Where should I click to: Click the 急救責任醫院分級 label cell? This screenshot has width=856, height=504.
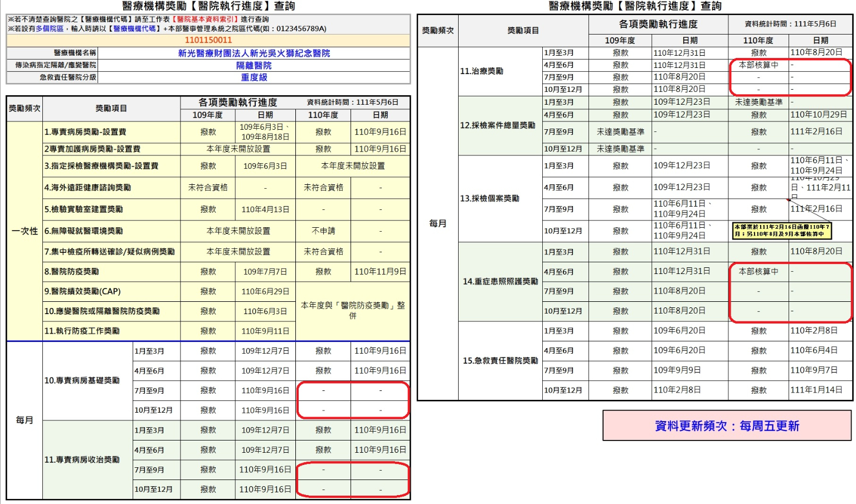52,77
